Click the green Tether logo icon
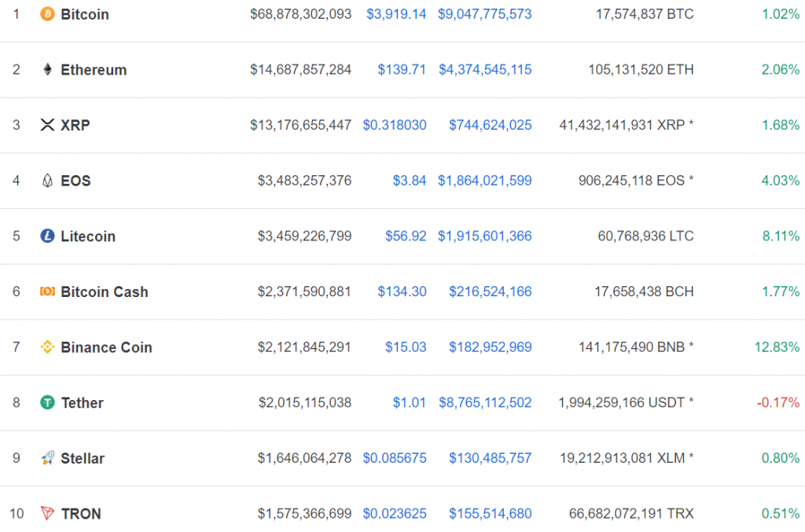Viewport: 805px width, 532px height. tap(47, 402)
